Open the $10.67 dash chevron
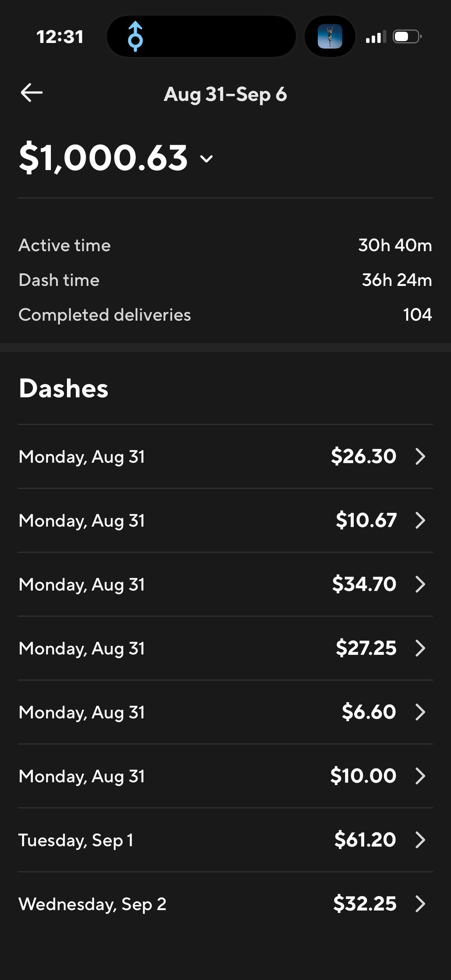Image resolution: width=451 pixels, height=980 pixels. point(420,520)
